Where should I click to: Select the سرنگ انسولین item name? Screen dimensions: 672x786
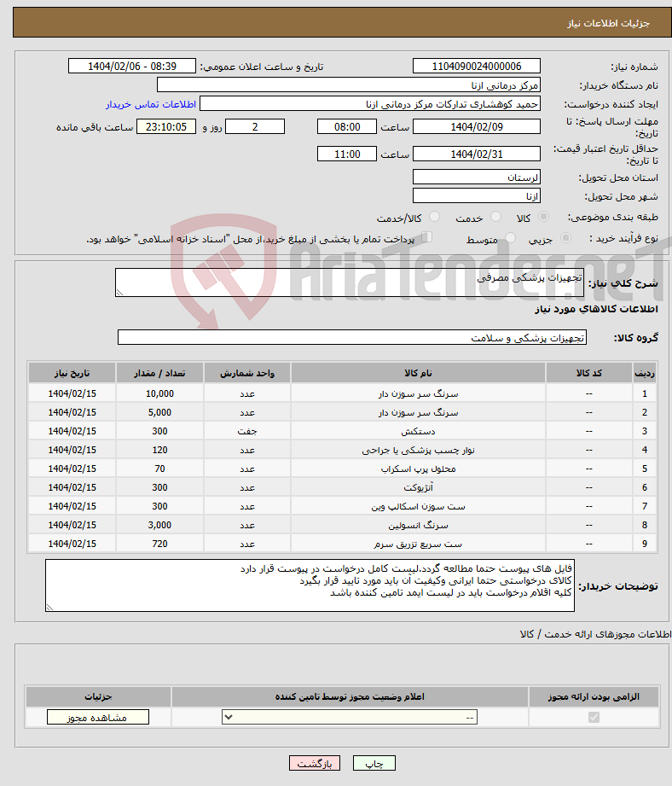[418, 526]
